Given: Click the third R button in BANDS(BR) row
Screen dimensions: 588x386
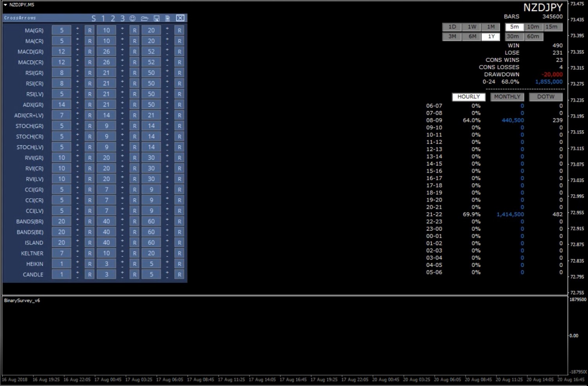Looking at the screenshot, I should [179, 221].
